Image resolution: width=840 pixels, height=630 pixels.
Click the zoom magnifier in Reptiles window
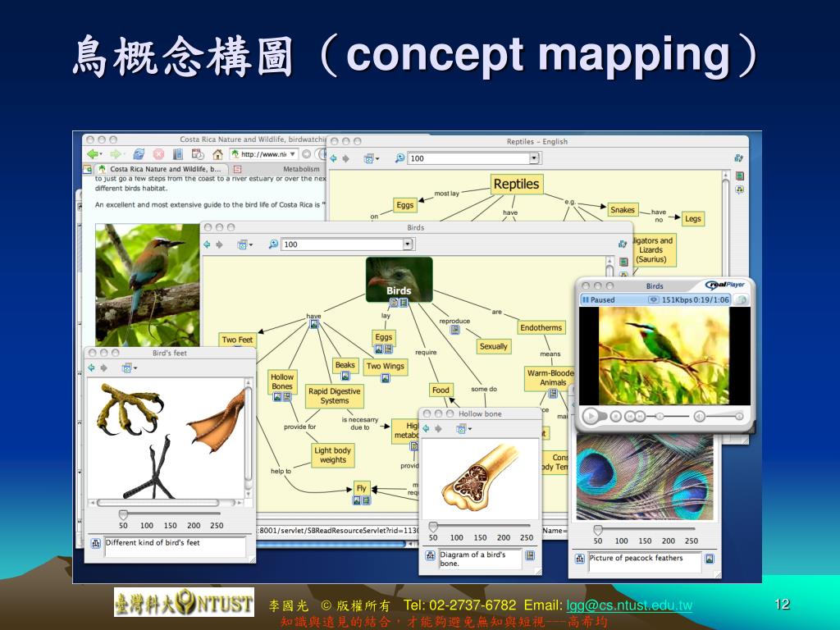pos(399,158)
